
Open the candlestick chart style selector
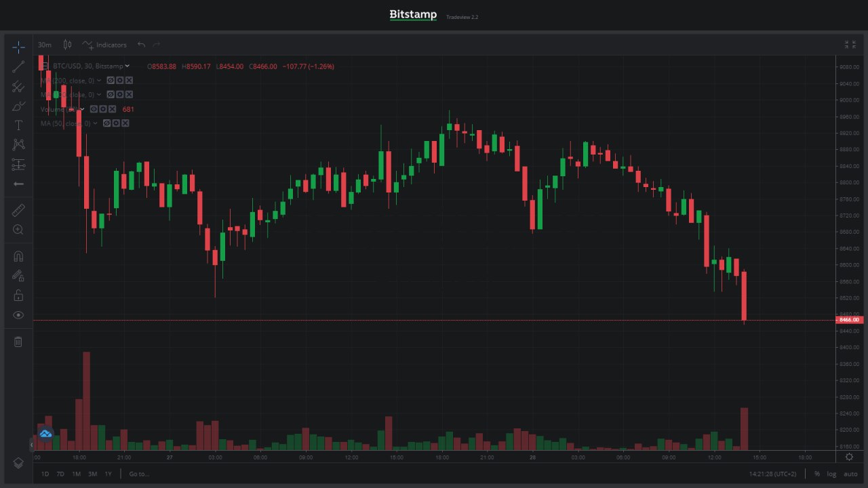coord(67,45)
